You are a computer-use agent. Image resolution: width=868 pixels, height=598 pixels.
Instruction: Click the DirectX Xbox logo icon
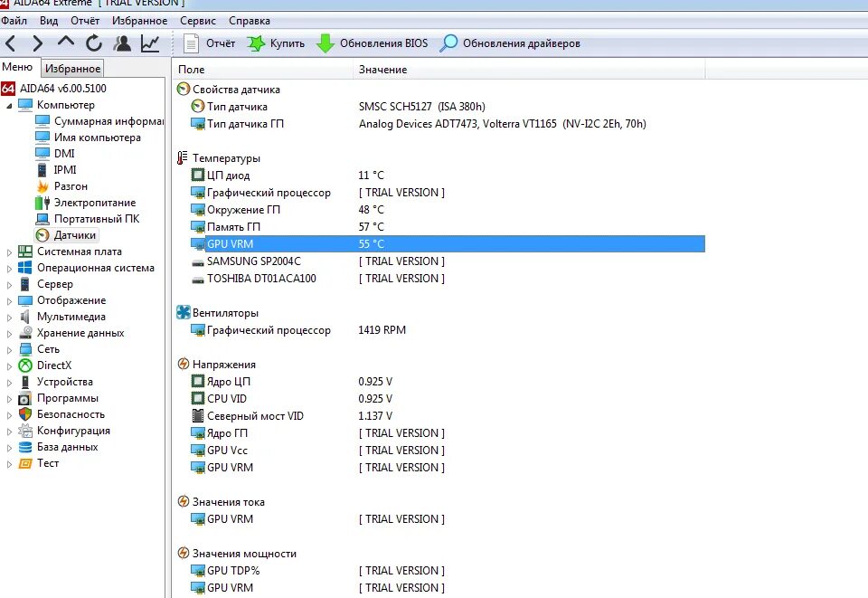(25, 365)
